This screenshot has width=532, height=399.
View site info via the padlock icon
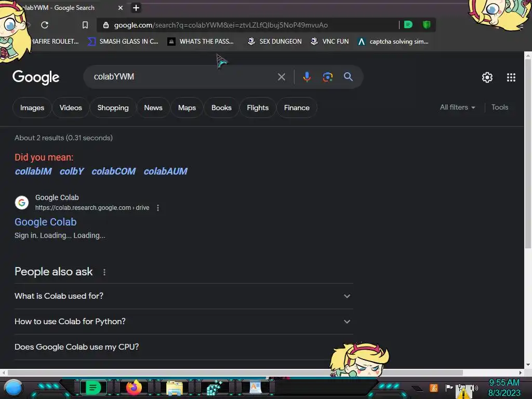pos(106,25)
